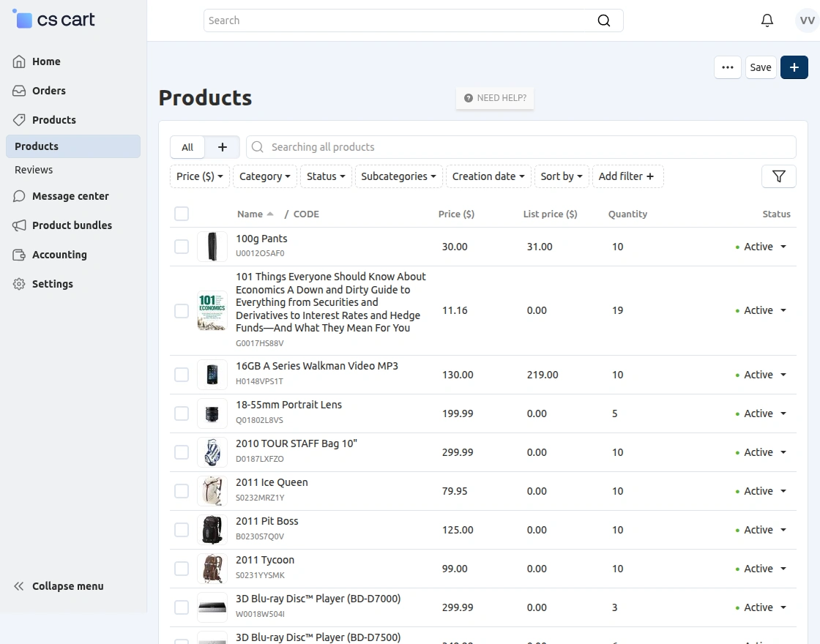The height and width of the screenshot is (644, 820).
Task: Click the blue plus add product button
Action: coord(794,67)
